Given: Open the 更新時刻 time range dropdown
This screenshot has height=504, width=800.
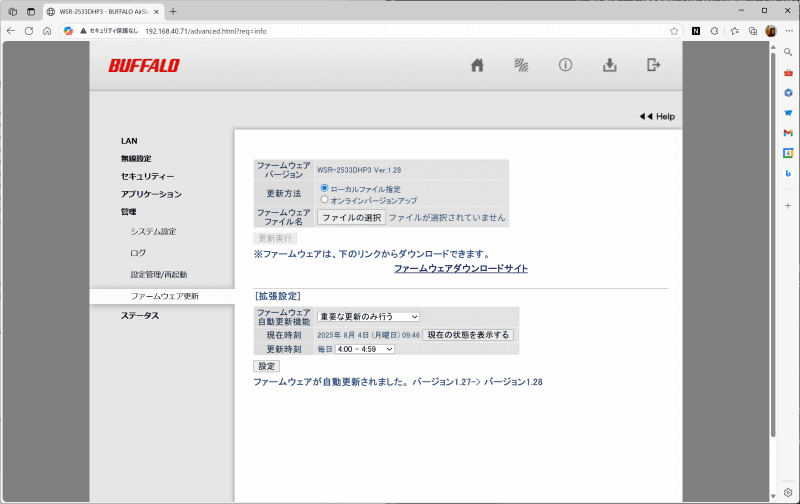Looking at the screenshot, I should point(365,349).
